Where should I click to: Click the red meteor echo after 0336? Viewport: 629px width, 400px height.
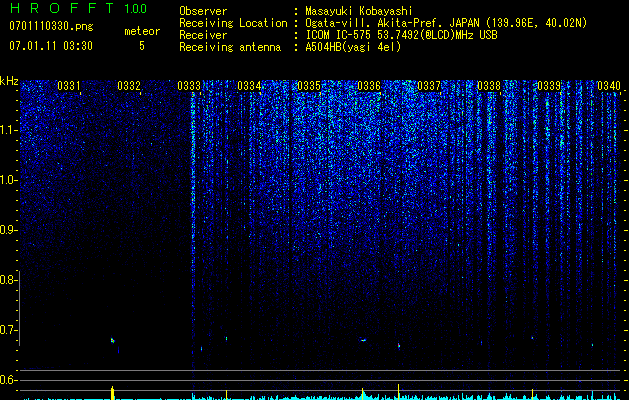[399, 345]
